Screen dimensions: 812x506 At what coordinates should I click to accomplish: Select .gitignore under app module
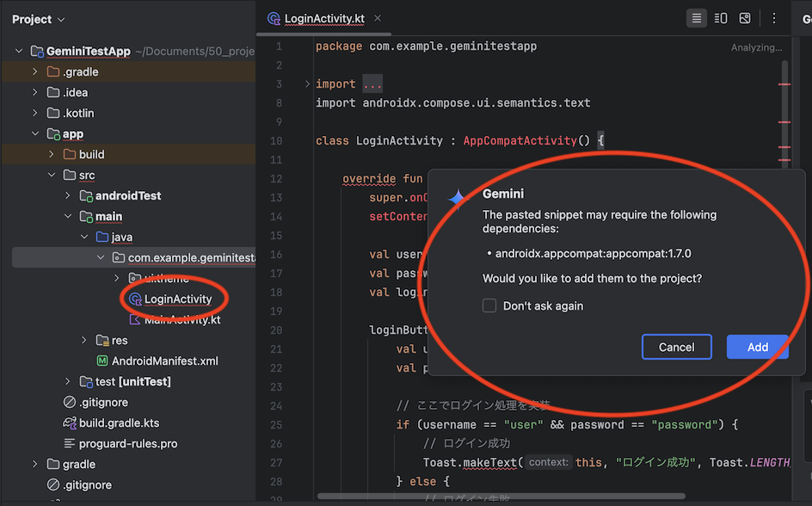click(x=103, y=403)
